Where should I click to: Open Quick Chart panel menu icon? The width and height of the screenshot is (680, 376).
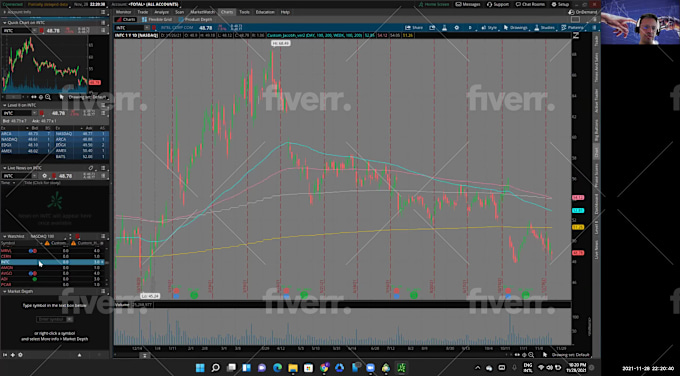pos(103,23)
